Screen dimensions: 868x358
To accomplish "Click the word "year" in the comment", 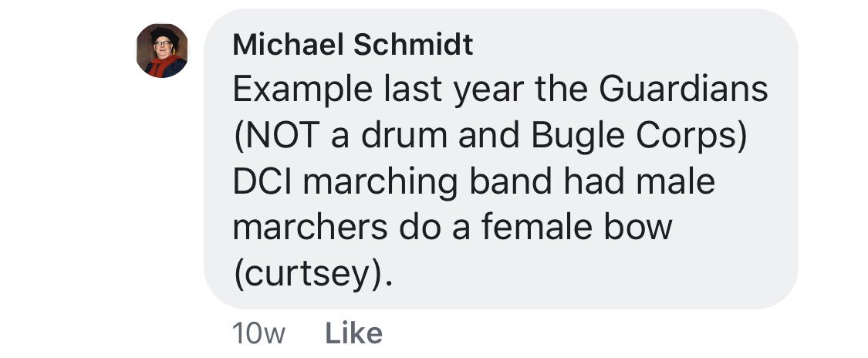I will [x=471, y=90].
